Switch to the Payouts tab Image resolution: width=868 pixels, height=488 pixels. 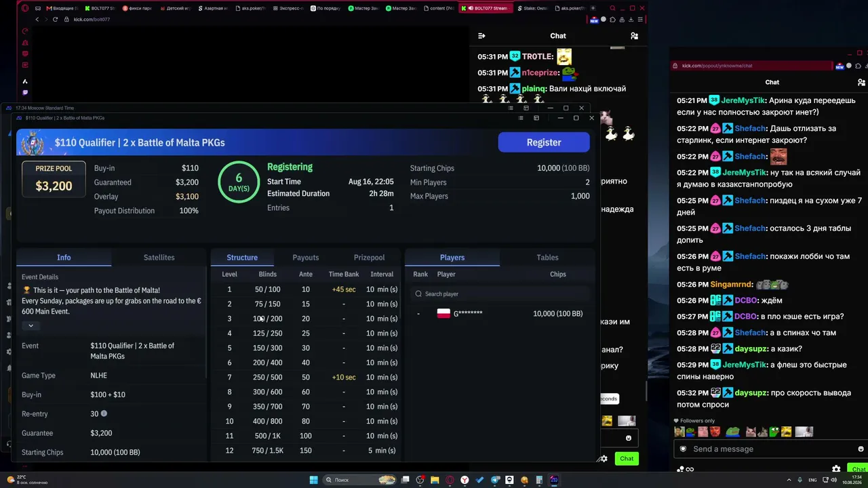pos(305,258)
